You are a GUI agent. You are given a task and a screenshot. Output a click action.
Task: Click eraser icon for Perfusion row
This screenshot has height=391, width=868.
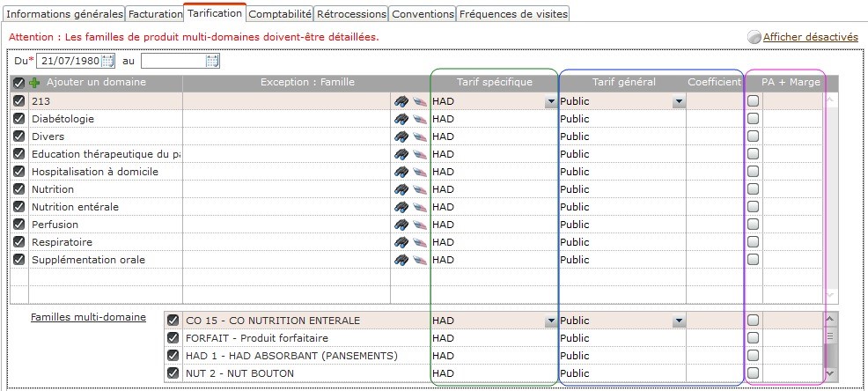[420, 225]
